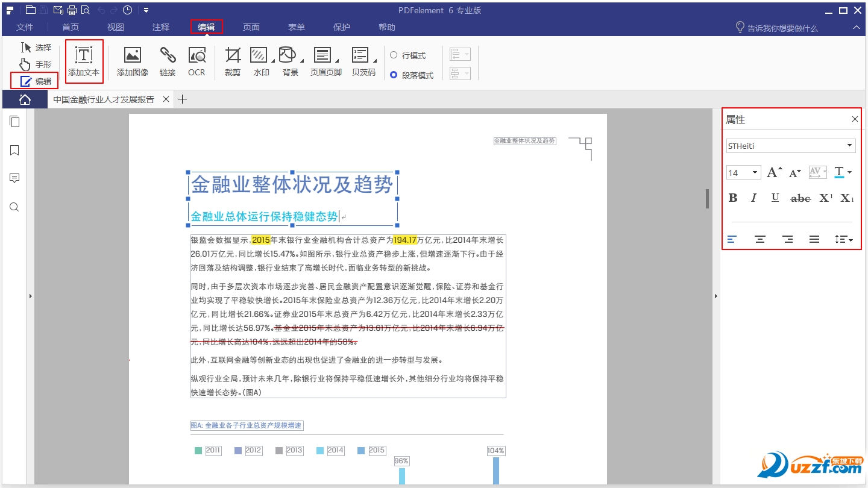
Task: Select the 选择 selection tool
Action: (x=36, y=48)
